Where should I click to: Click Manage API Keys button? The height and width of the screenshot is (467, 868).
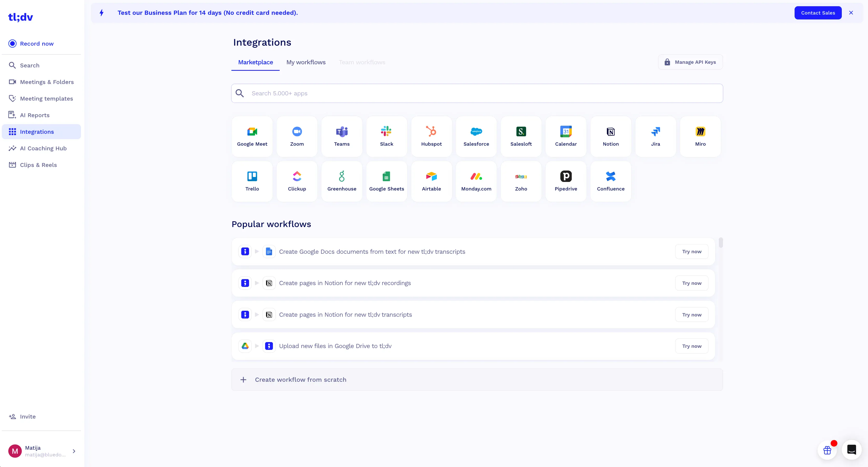click(690, 62)
